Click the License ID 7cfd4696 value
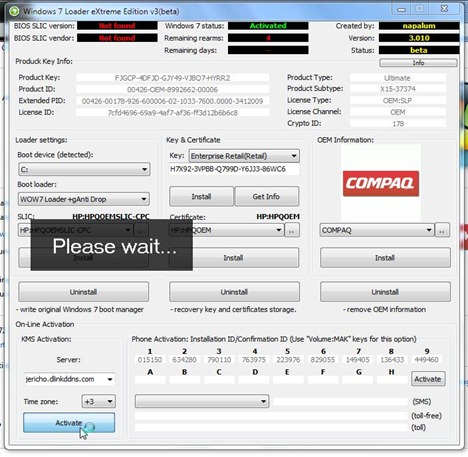 click(173, 113)
